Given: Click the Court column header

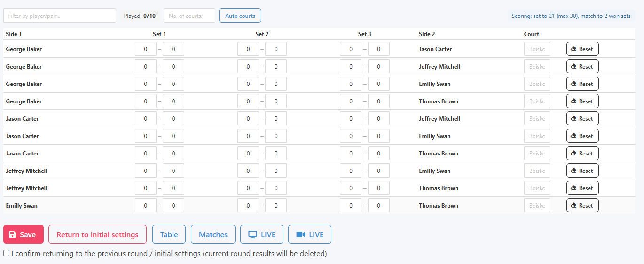Looking at the screenshot, I should (x=532, y=34).
